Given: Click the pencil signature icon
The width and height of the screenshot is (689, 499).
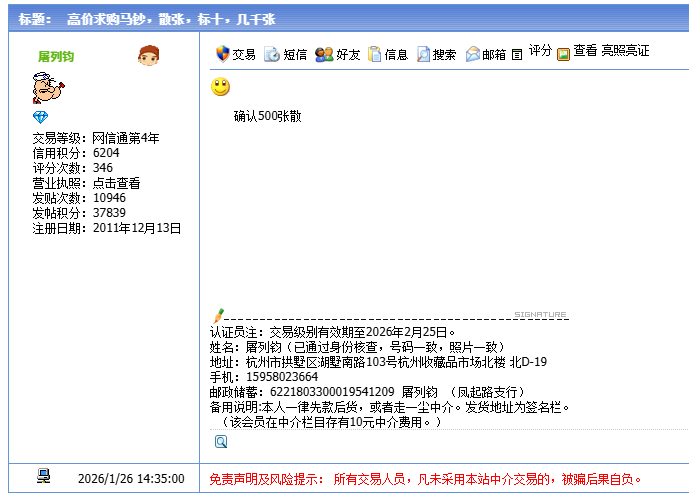Looking at the screenshot, I should (x=219, y=314).
